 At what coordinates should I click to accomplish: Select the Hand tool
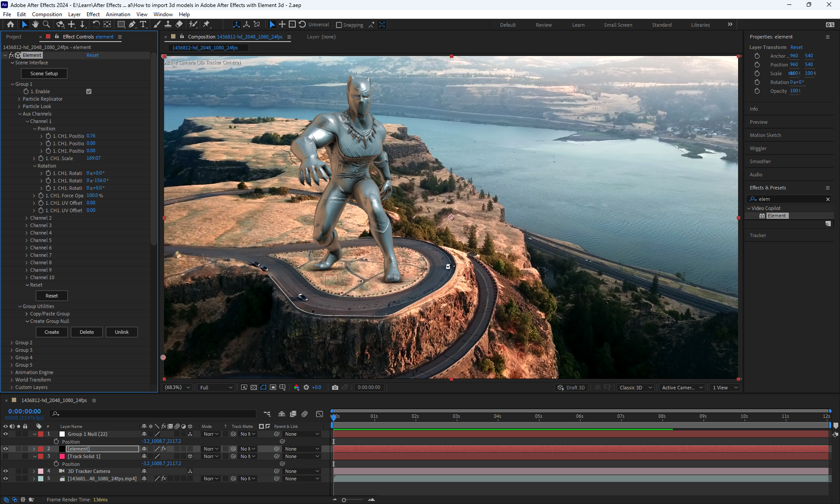[35, 24]
